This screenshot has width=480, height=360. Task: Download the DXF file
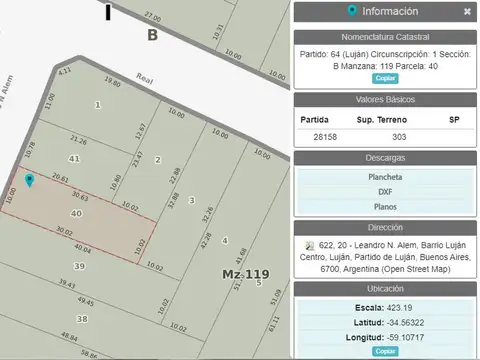pos(385,192)
